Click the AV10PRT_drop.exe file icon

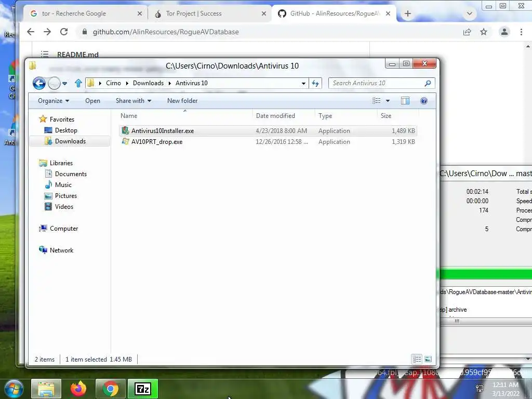125,141
